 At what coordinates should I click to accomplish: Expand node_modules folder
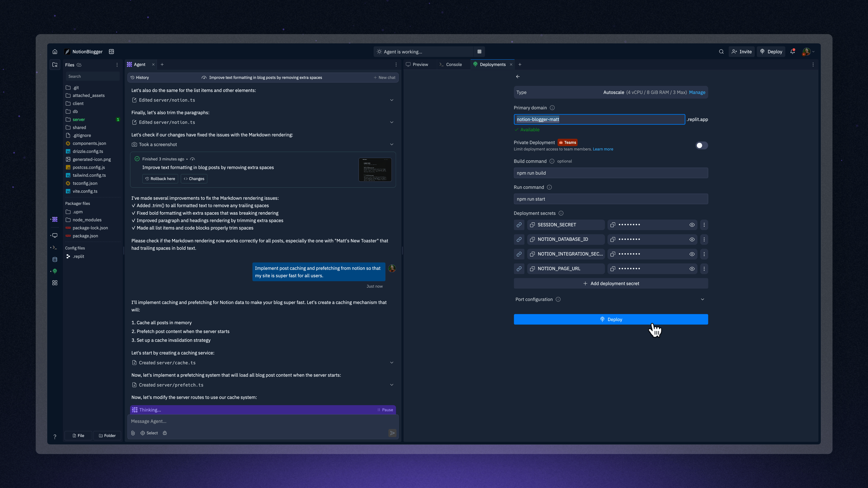point(93,220)
